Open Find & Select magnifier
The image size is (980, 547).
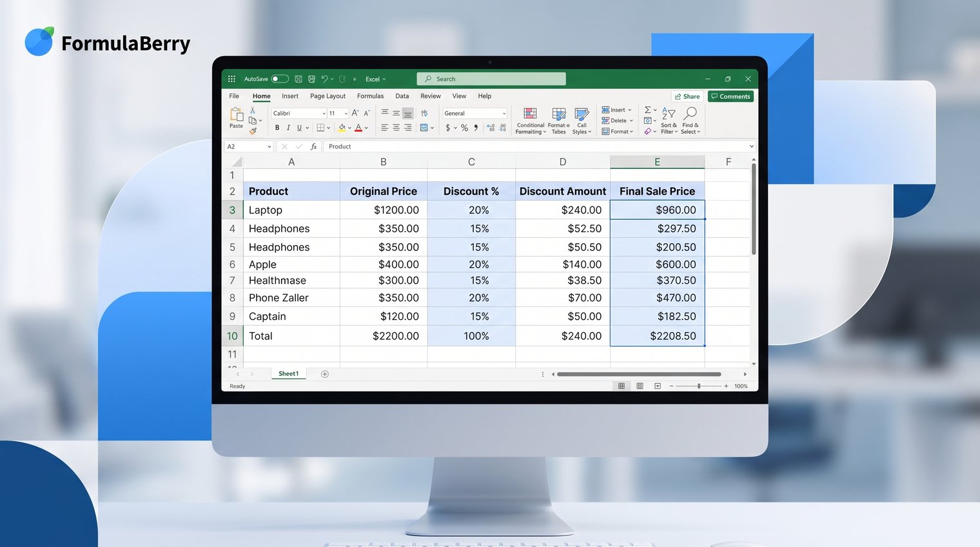pyautogui.click(x=691, y=121)
